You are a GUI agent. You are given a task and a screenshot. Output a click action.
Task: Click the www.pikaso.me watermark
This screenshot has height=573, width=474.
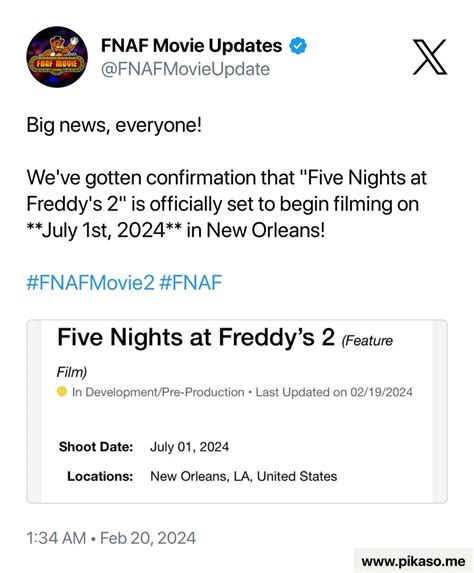pos(413,561)
